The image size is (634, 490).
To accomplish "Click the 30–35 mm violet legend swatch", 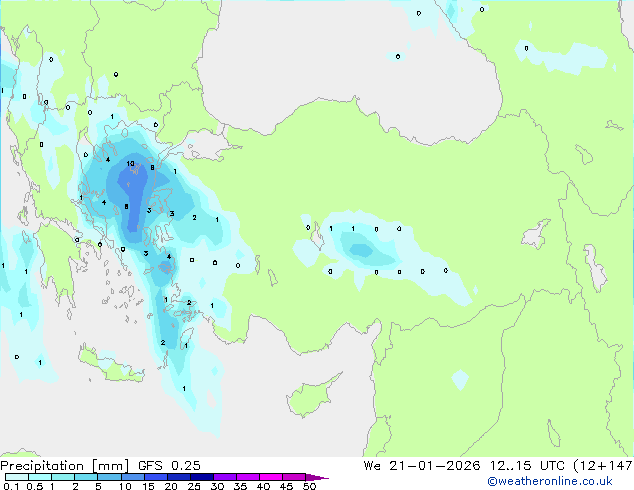I will click(224, 477).
